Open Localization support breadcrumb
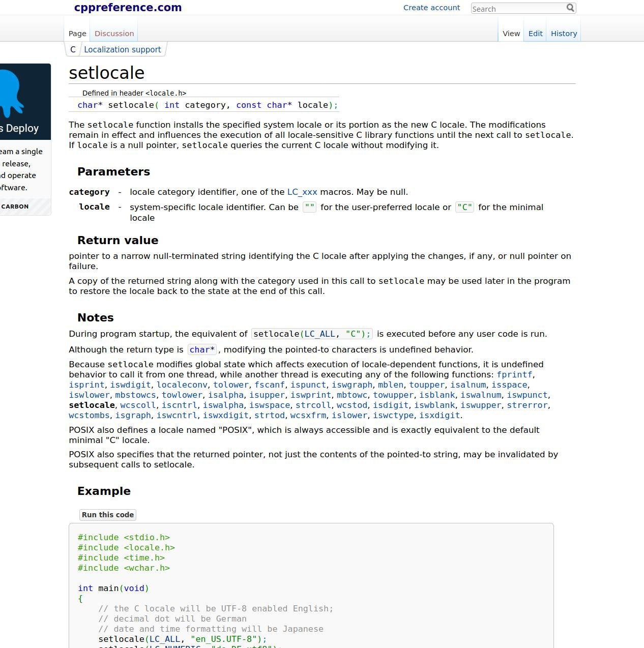This screenshot has width=644, height=648. coord(122,49)
